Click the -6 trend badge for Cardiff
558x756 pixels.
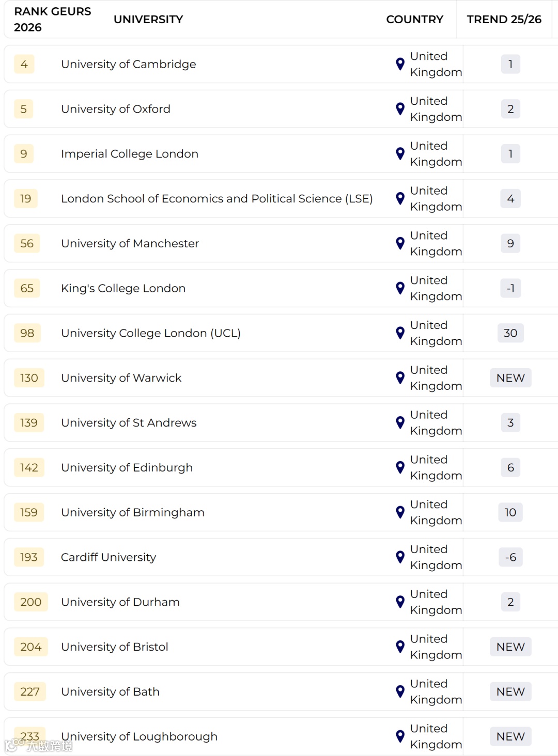[x=510, y=557]
